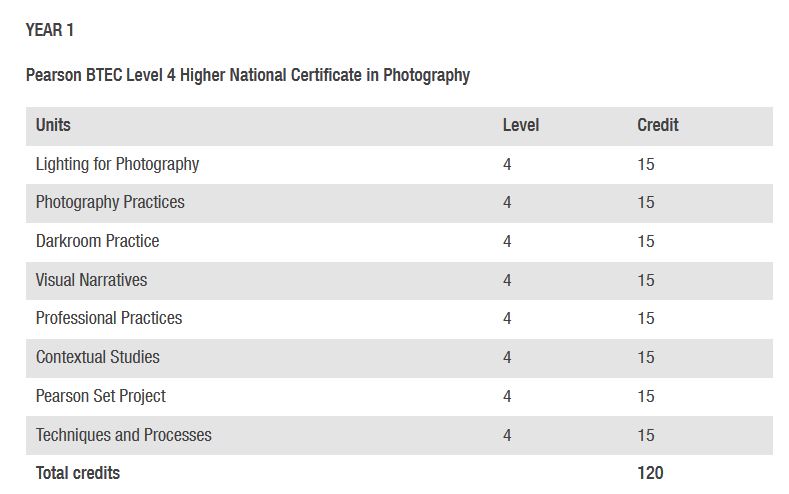This screenshot has width=789, height=494.
Task: Click the Techniques and Processes unit
Action: point(123,435)
